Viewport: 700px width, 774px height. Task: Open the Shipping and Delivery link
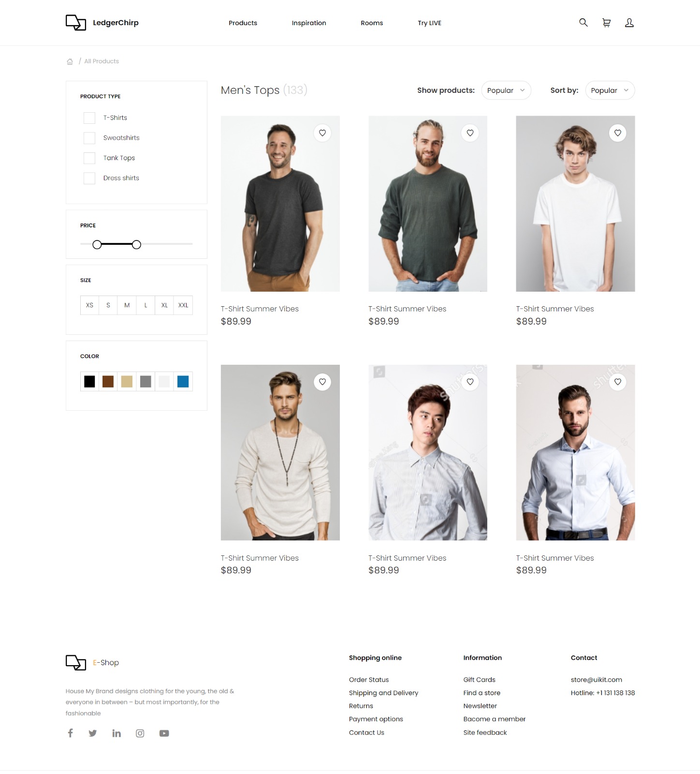[x=383, y=693]
